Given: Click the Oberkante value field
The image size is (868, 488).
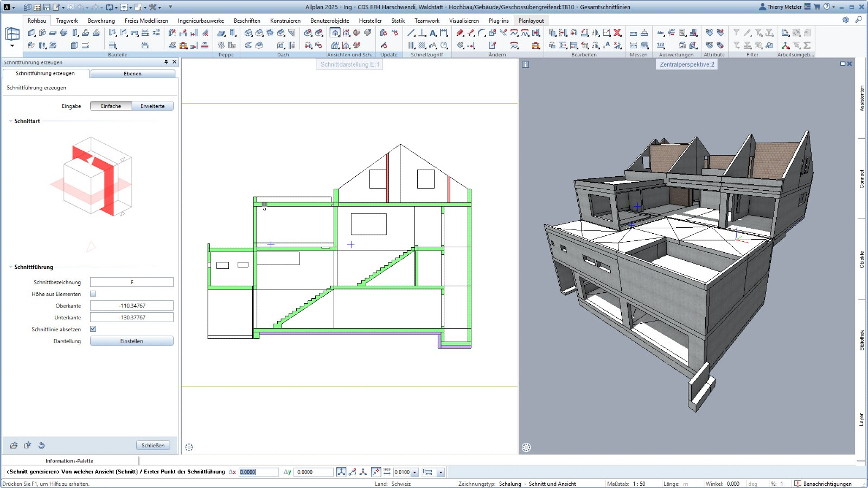Looking at the screenshot, I should pos(132,306).
